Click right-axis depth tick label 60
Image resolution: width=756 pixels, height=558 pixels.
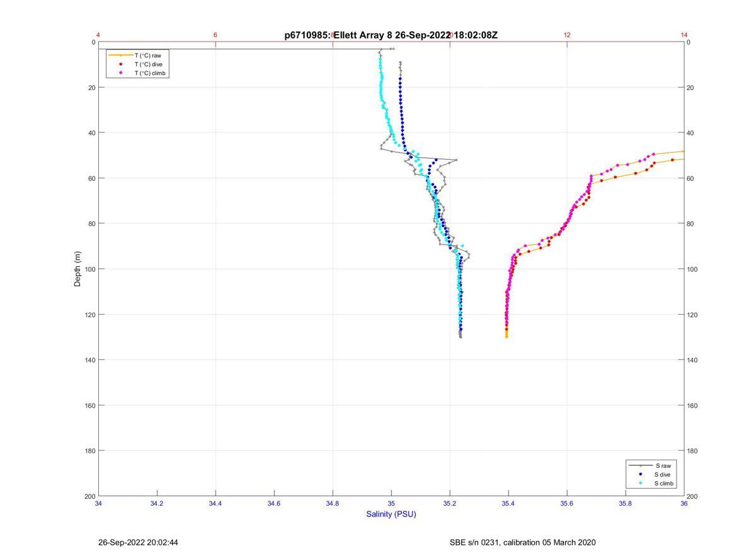[691, 178]
